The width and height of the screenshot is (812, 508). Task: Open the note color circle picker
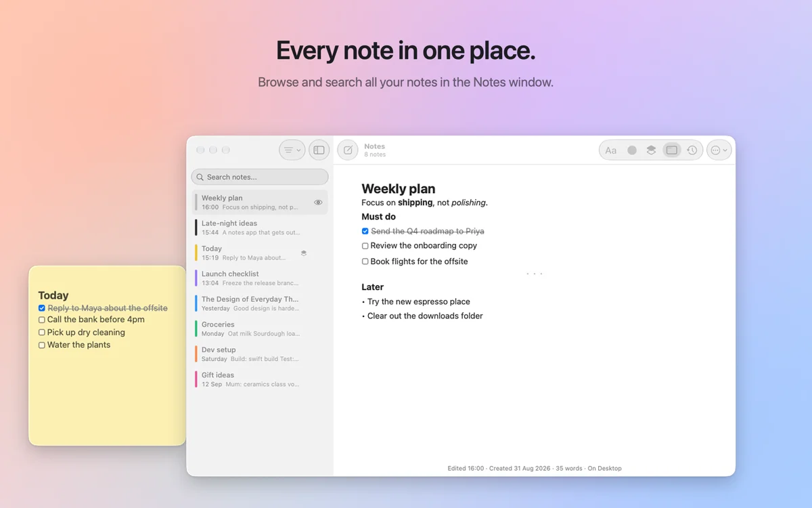(x=632, y=150)
